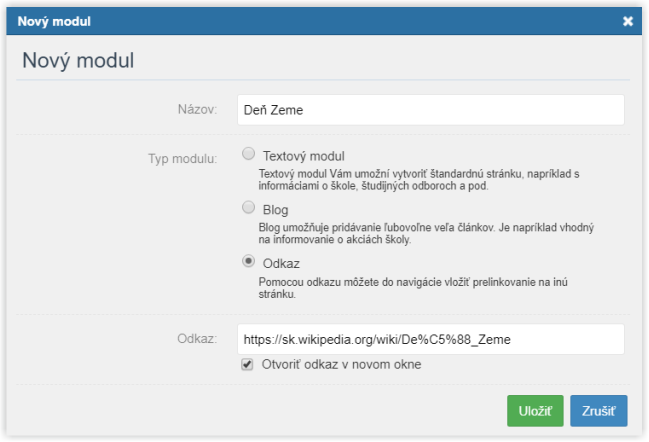The width and height of the screenshot is (649, 442).
Task: Click the Názov: field label
Action: click(x=197, y=110)
